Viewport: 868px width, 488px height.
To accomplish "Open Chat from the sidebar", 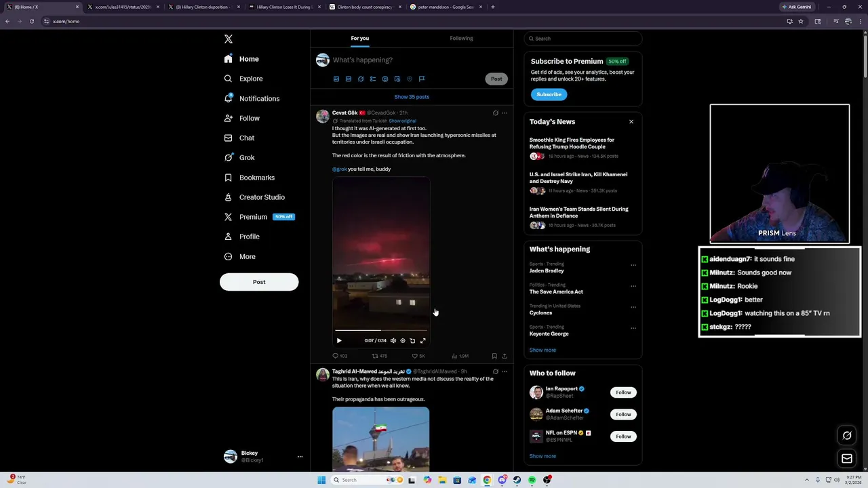I will pyautogui.click(x=239, y=138).
